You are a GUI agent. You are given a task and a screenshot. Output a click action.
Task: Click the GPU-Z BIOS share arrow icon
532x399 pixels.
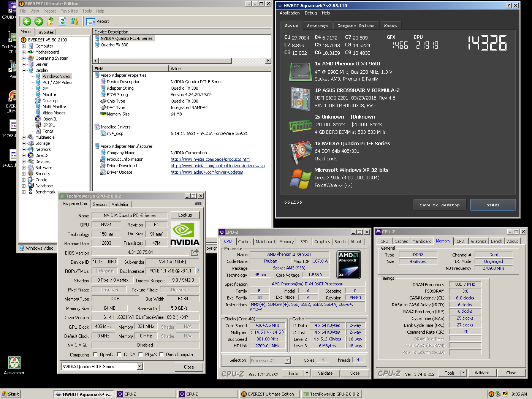(195, 252)
